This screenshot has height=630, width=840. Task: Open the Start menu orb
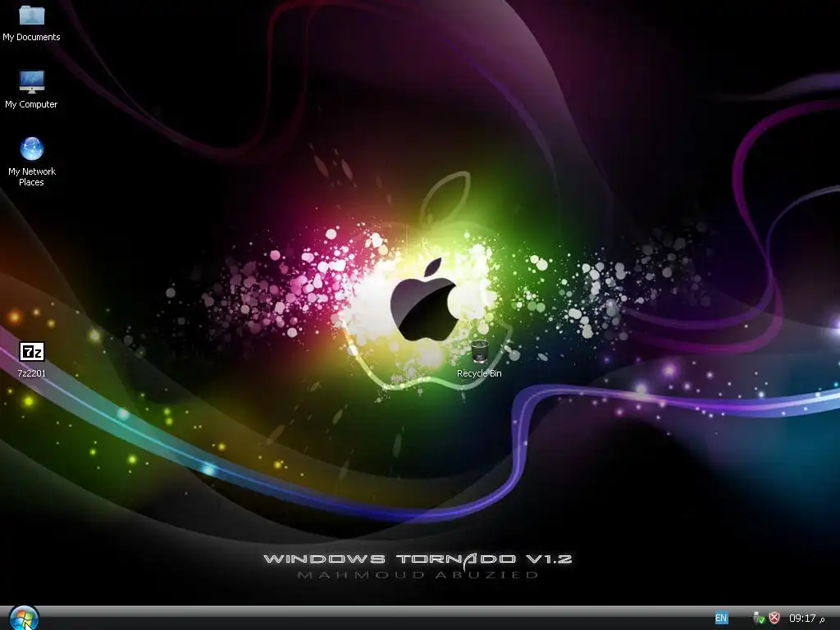[x=24, y=619]
